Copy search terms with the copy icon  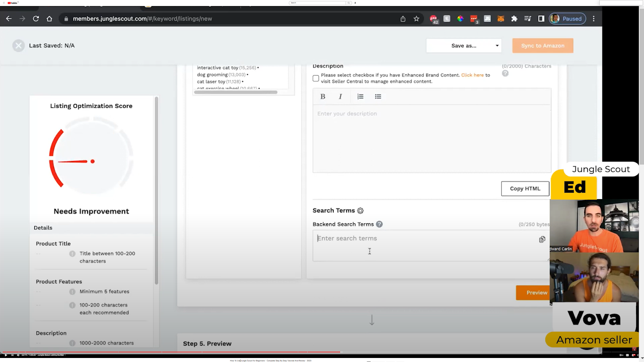tap(542, 239)
